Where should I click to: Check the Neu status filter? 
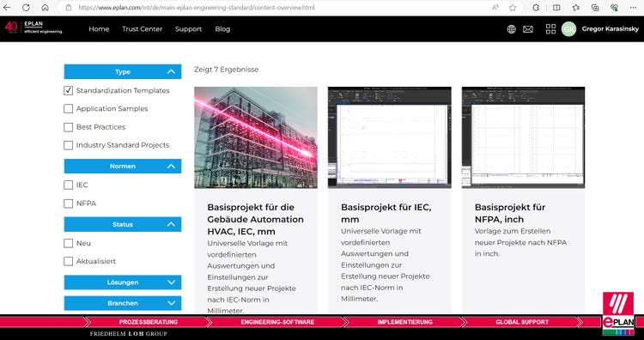coord(68,243)
